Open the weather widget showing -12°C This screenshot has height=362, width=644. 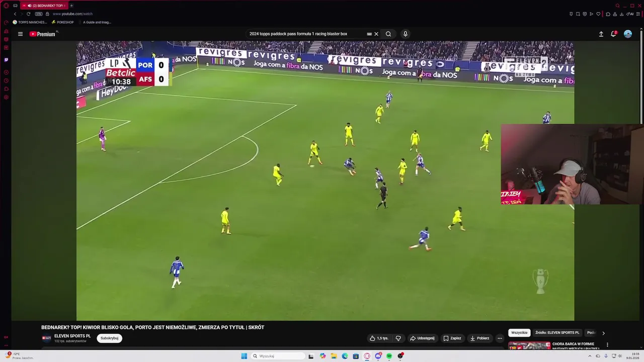tap(20, 356)
